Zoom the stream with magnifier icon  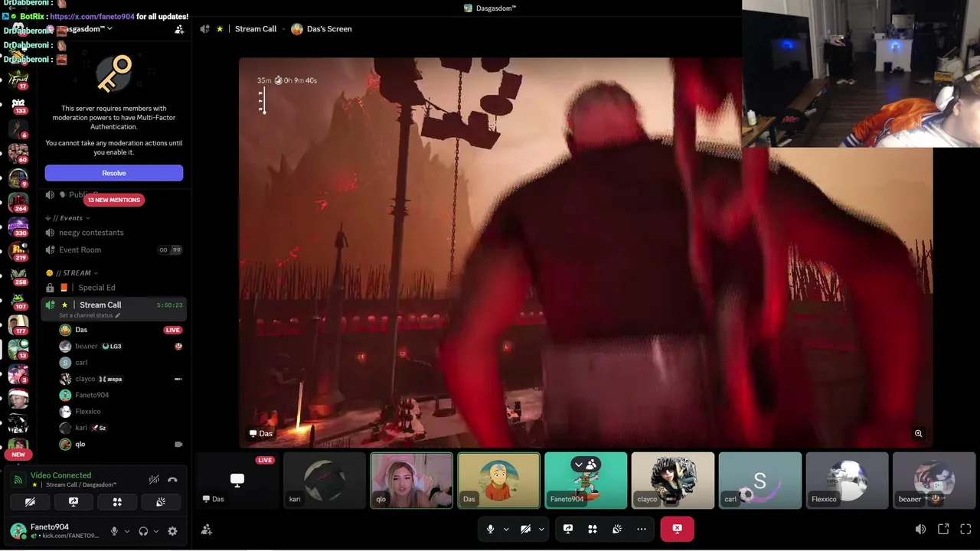pyautogui.click(x=918, y=434)
